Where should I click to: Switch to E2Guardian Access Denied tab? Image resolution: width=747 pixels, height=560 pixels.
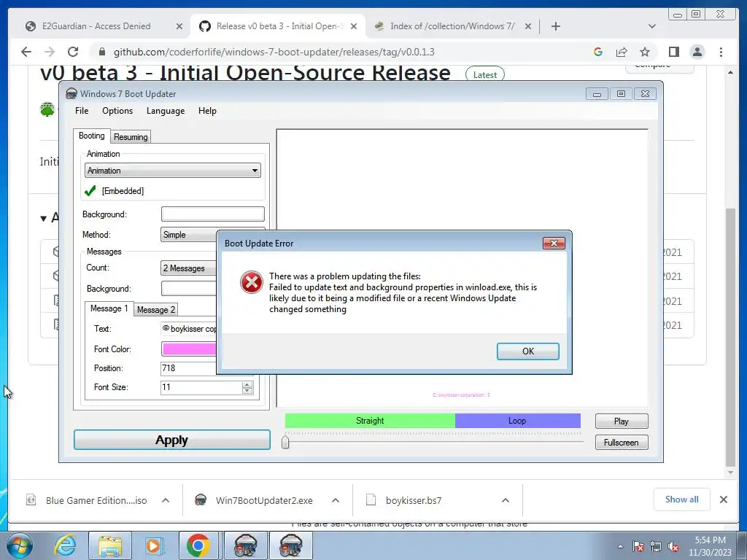tap(96, 26)
